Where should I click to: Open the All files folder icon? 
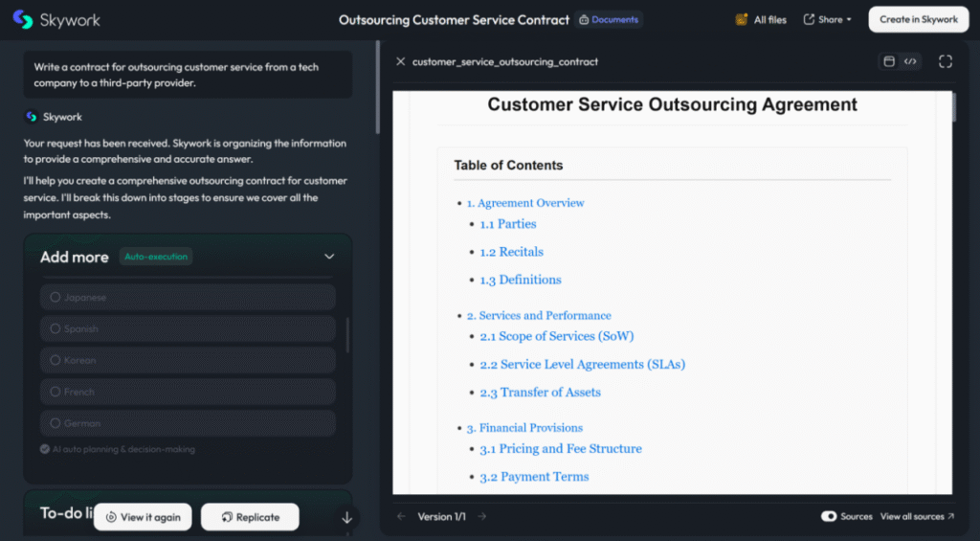coord(742,19)
